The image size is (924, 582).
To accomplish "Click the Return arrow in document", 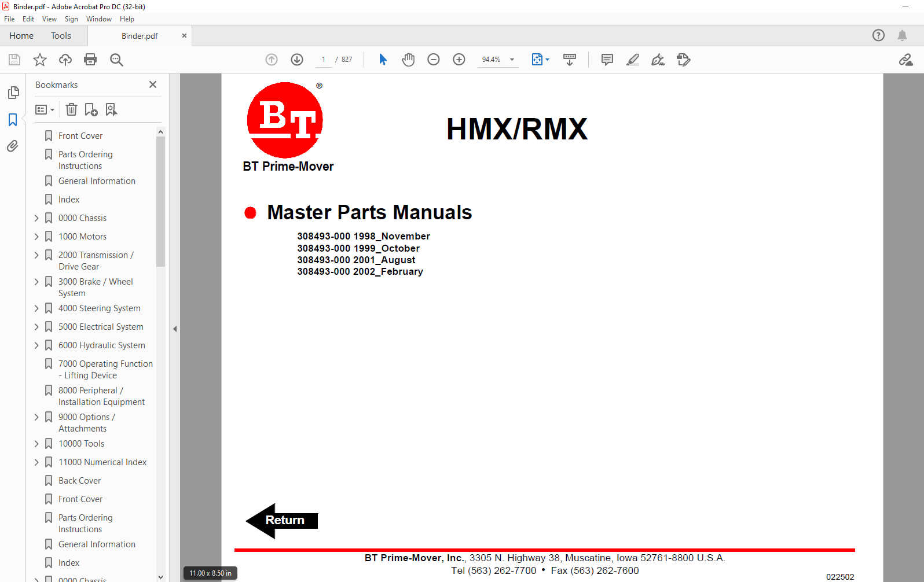I will [282, 521].
